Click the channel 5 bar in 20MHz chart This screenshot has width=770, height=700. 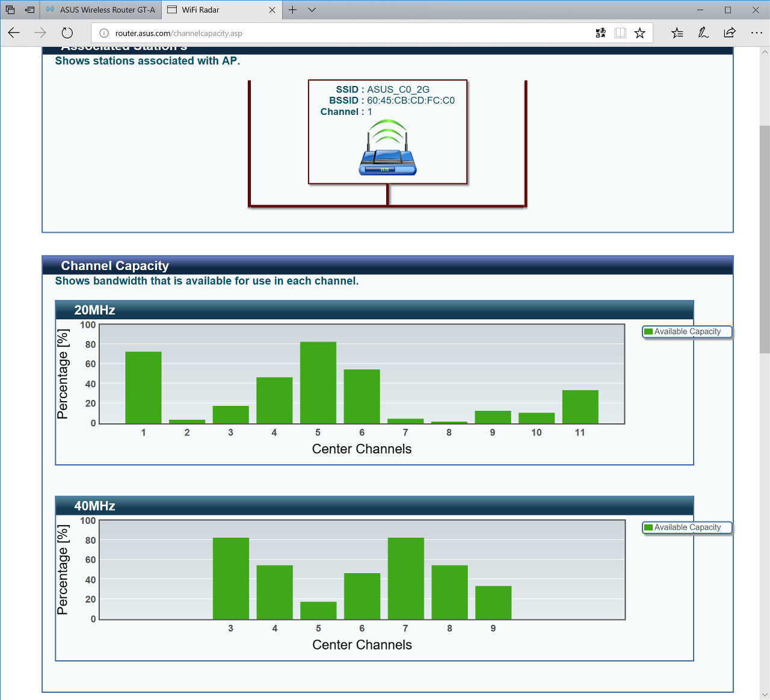pyautogui.click(x=318, y=382)
